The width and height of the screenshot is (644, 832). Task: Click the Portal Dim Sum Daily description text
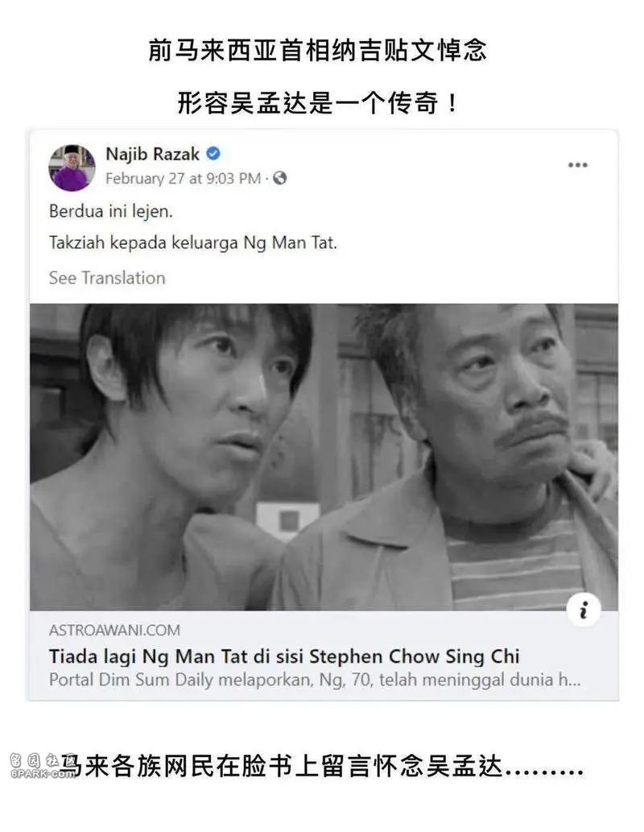point(315,680)
